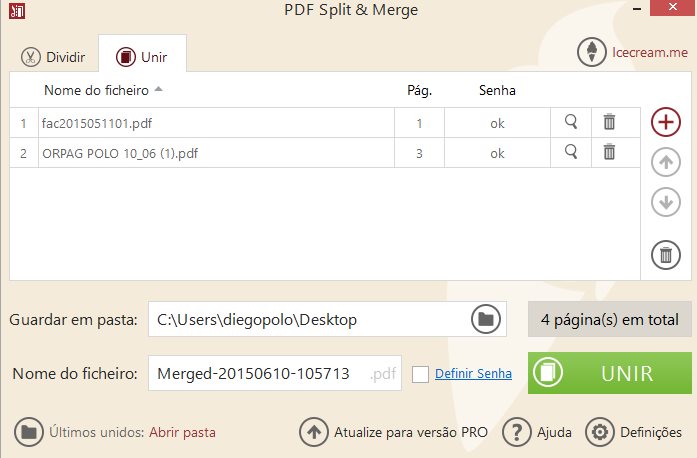Open Definições settings
Screen dimensions: 697x458
[x=633, y=433]
